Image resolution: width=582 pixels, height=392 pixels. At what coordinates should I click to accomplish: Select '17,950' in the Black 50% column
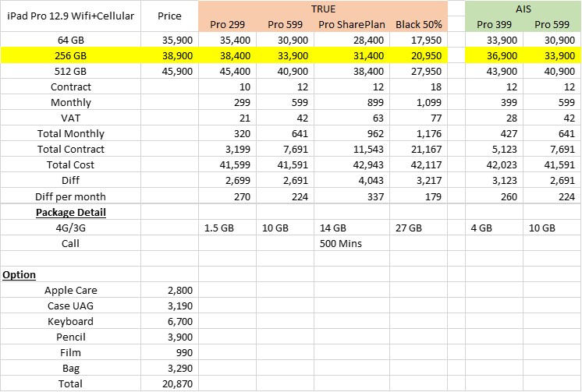click(419, 40)
